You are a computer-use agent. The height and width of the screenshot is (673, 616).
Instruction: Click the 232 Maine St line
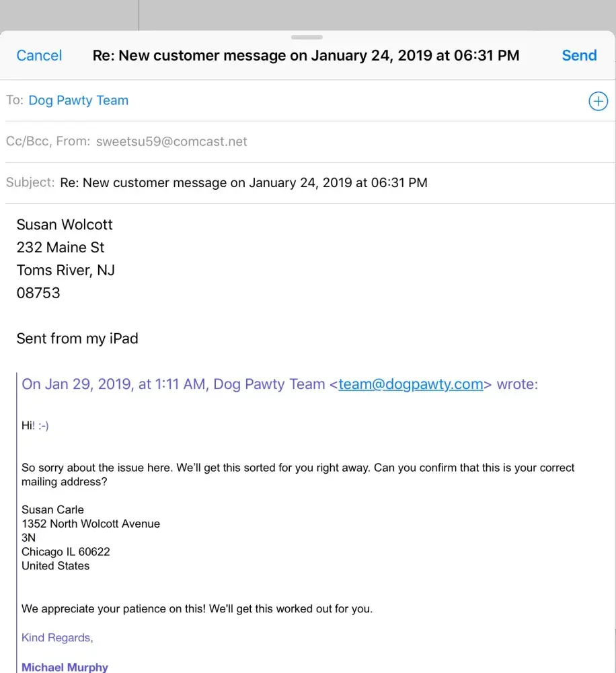click(x=61, y=248)
